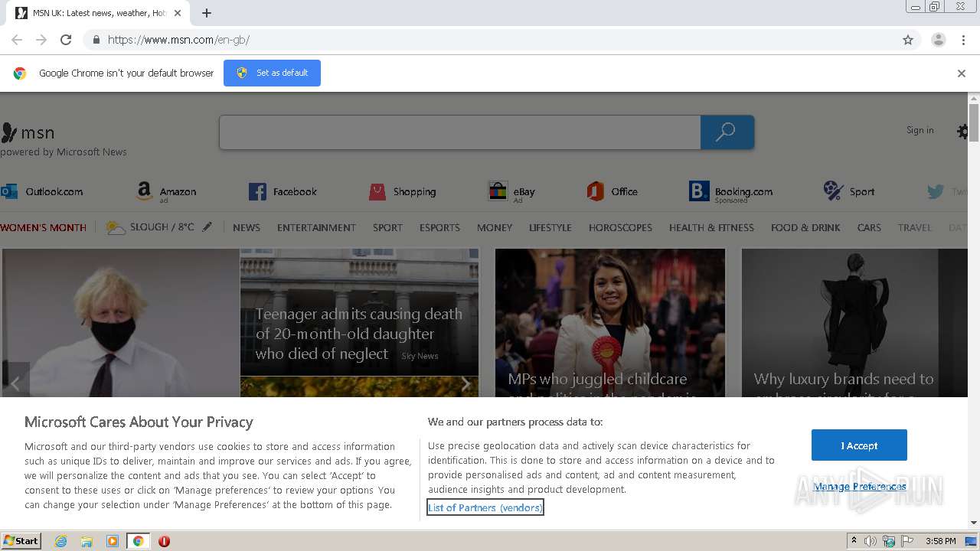The width and height of the screenshot is (980, 551).
Task: Open media player taskbar icon
Action: point(113,541)
